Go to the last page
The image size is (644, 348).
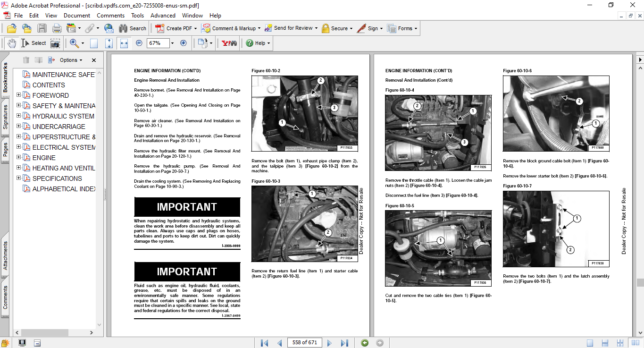tap(344, 343)
